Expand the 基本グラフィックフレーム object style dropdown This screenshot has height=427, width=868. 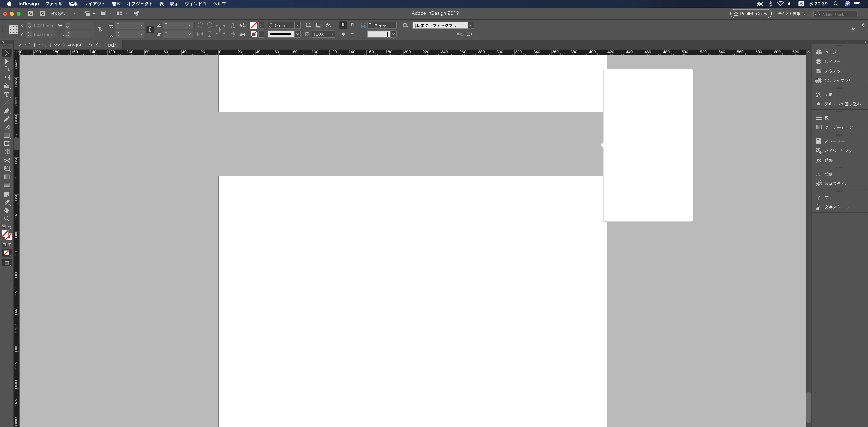pos(470,25)
